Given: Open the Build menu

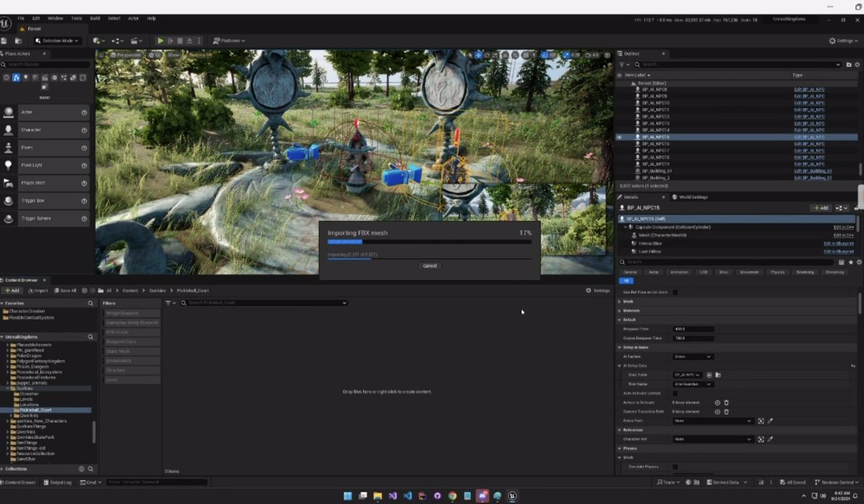Looking at the screenshot, I should (x=95, y=18).
